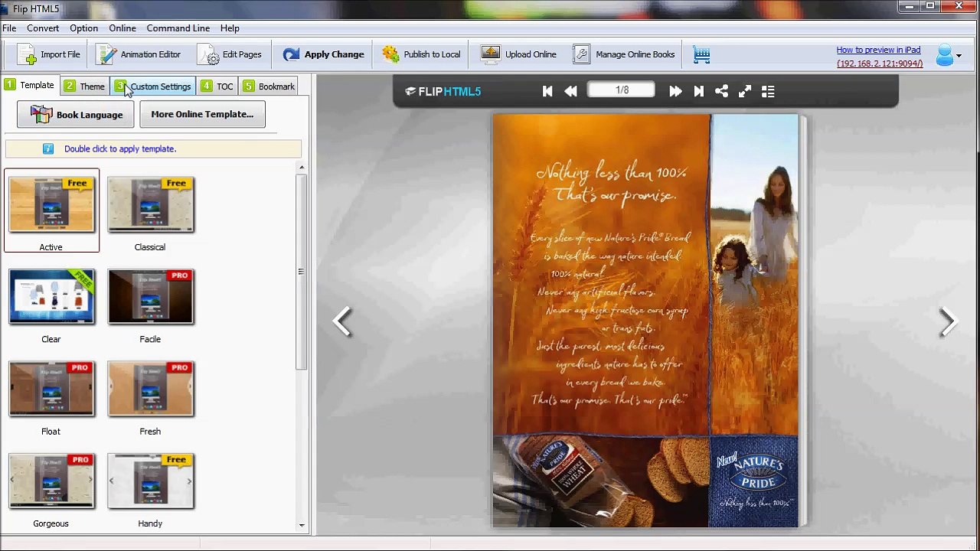Open the File menu
Screen dimensions: 980x551
[9, 28]
